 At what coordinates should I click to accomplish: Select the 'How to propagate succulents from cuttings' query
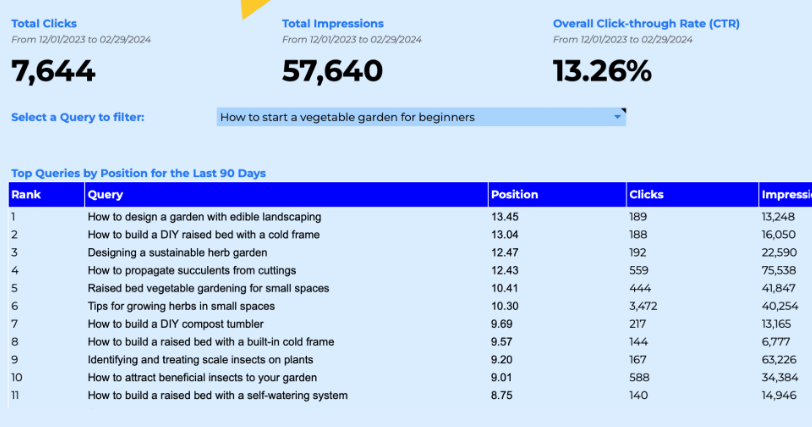pyautogui.click(x=192, y=270)
